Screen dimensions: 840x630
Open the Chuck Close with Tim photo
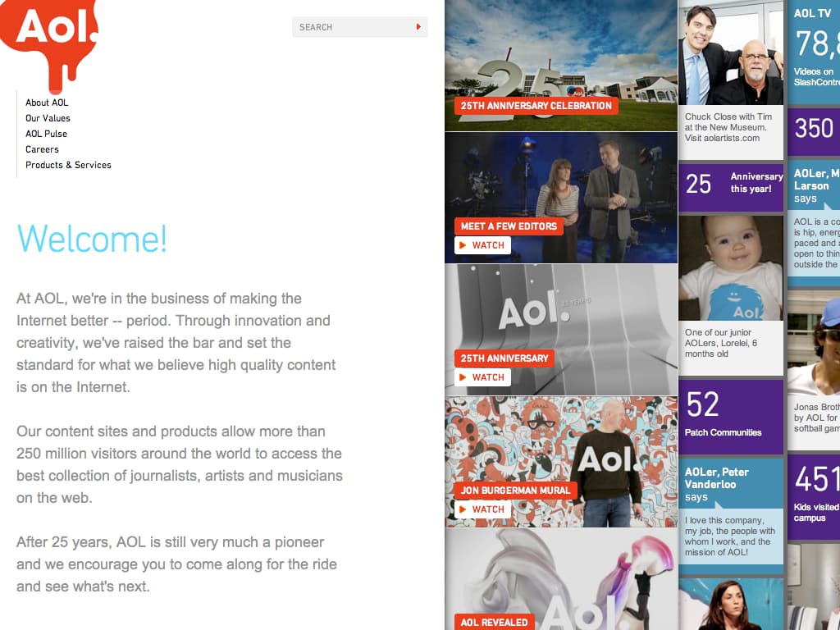(731, 52)
